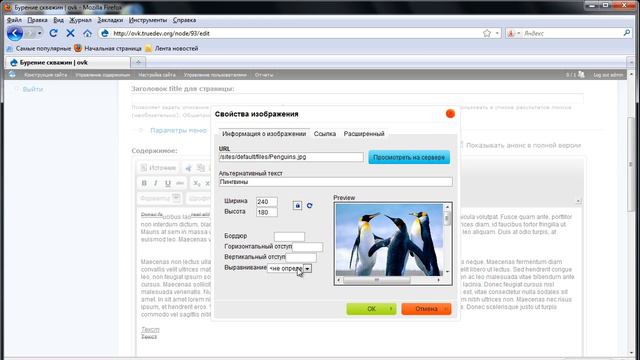The image size is (640, 360).
Task: Go back with the browser Back arrow
Action: (15, 33)
